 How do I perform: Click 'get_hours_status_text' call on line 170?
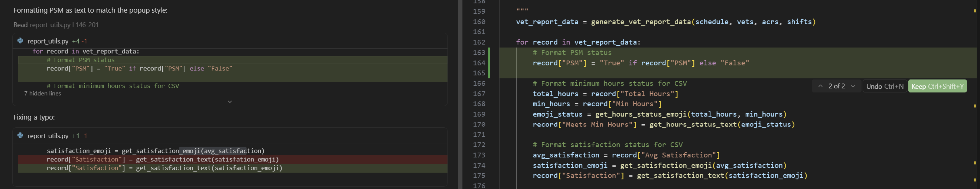[693, 124]
